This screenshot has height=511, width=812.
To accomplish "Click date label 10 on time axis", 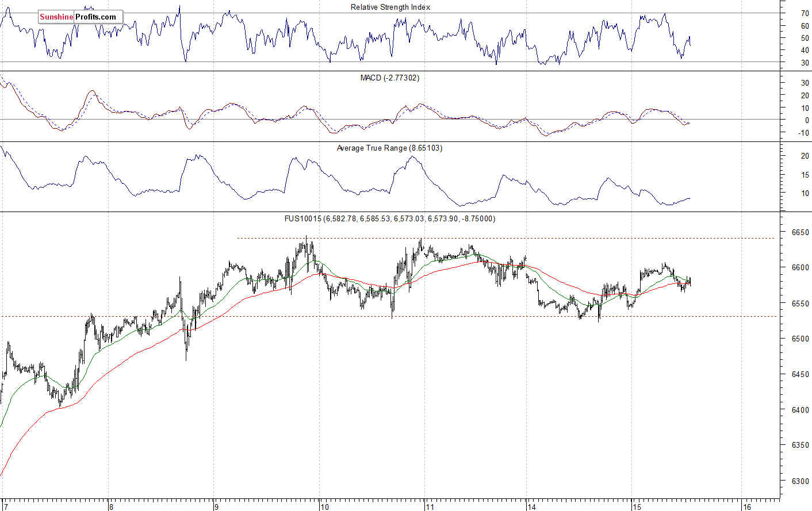I will click(324, 506).
